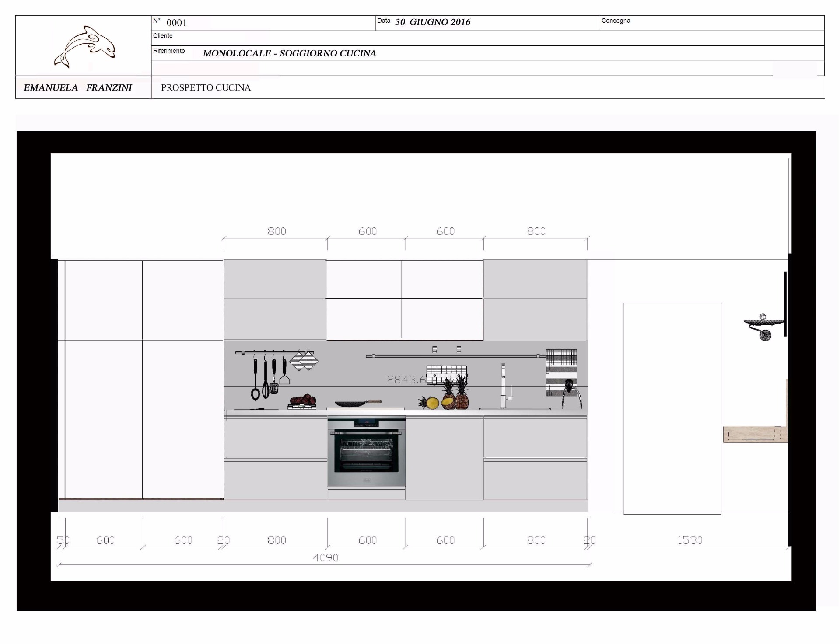Viewport: 840px width, 644px height.
Task: Click the tall white door panel at right
Action: click(x=672, y=408)
